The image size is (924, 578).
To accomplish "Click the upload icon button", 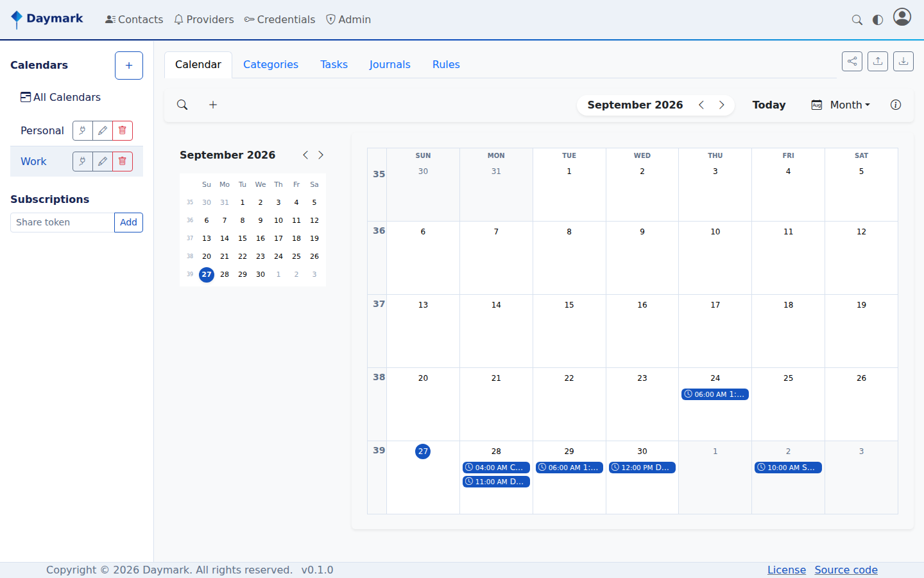I will [878, 61].
